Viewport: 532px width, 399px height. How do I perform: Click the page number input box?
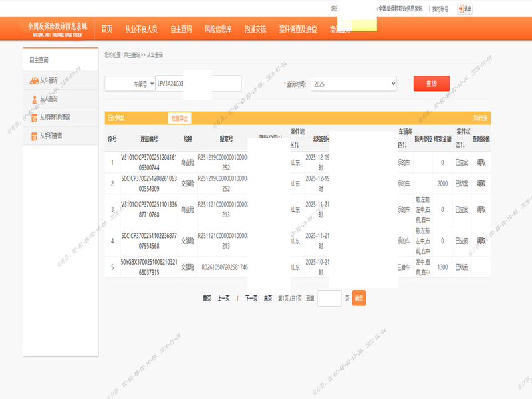click(329, 298)
